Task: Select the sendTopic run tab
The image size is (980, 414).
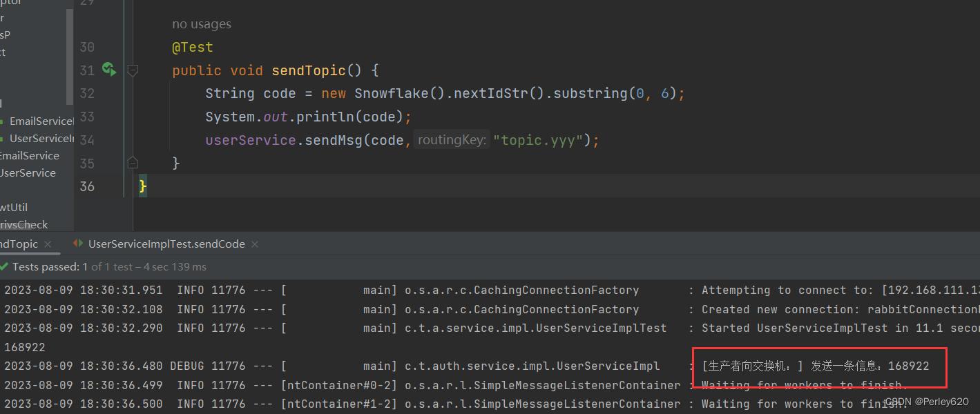Action: pos(19,244)
